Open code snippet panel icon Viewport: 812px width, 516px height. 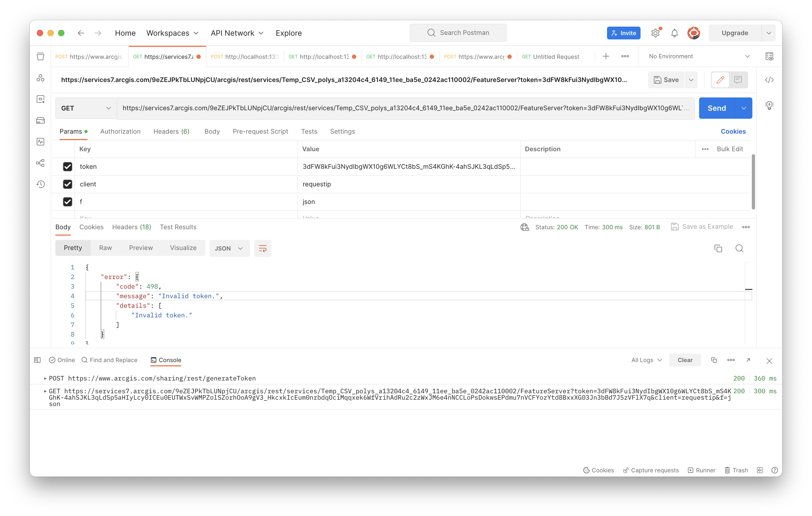769,80
